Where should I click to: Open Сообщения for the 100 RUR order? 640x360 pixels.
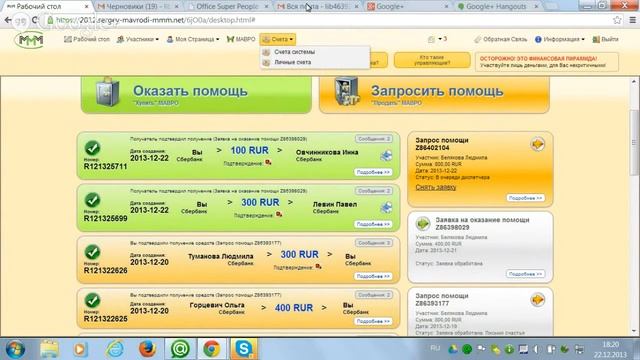[373, 139]
